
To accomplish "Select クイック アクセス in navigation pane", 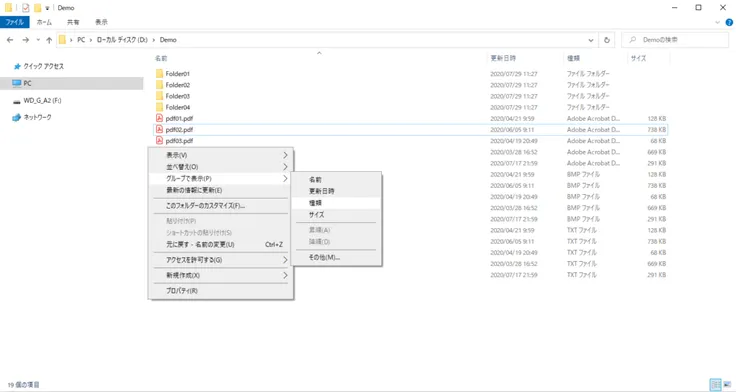I will [x=44, y=66].
